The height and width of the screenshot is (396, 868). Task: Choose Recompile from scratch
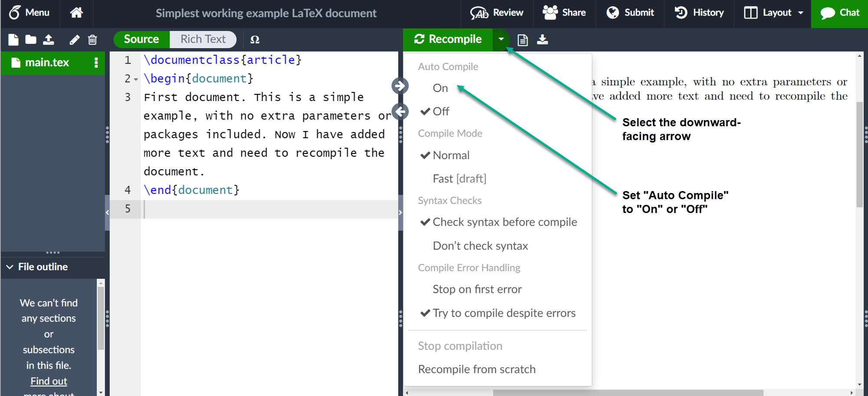(x=477, y=370)
